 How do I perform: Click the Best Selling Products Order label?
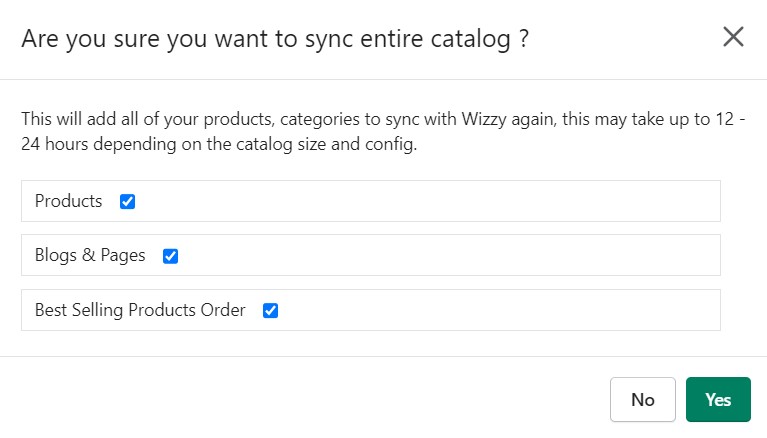point(140,310)
